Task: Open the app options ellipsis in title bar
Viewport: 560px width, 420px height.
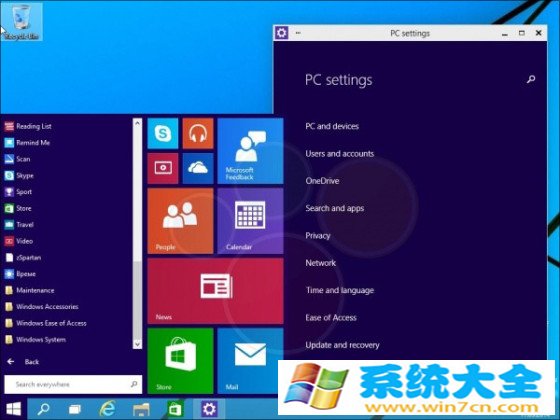Action: click(x=298, y=33)
